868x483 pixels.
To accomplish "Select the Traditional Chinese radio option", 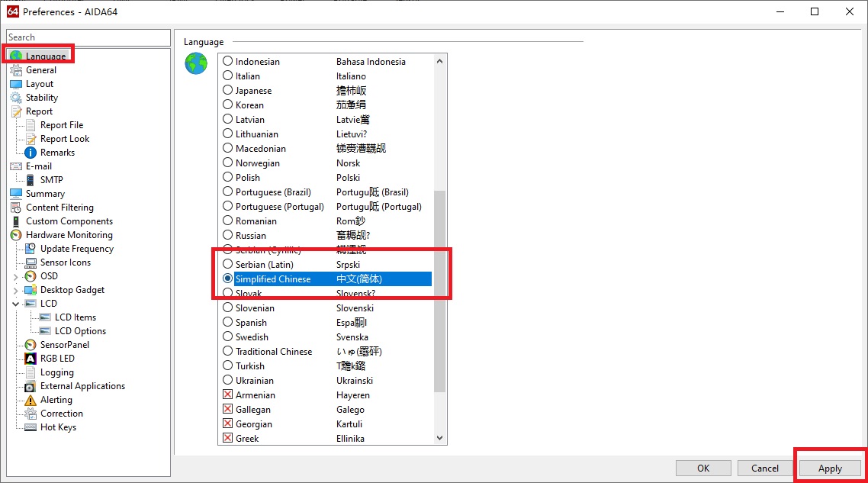I will [x=227, y=352].
